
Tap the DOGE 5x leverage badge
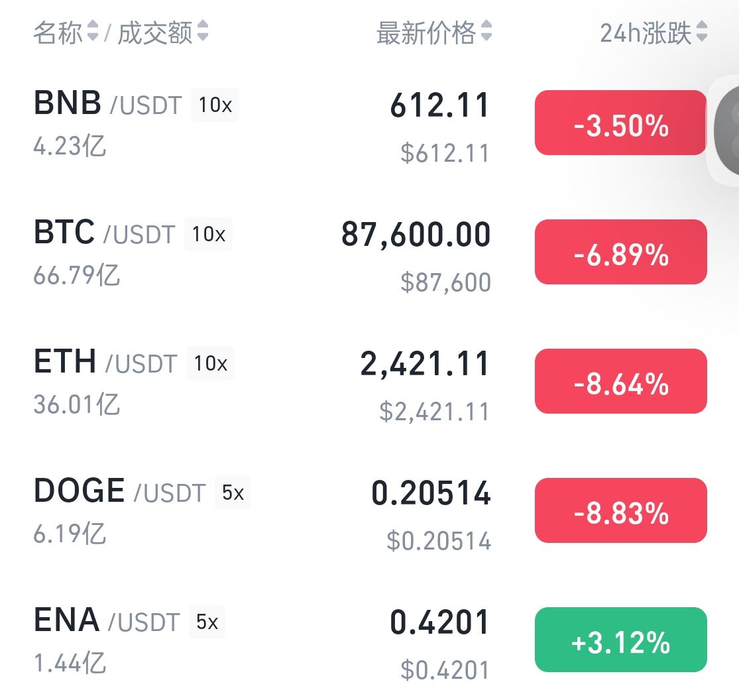(233, 493)
